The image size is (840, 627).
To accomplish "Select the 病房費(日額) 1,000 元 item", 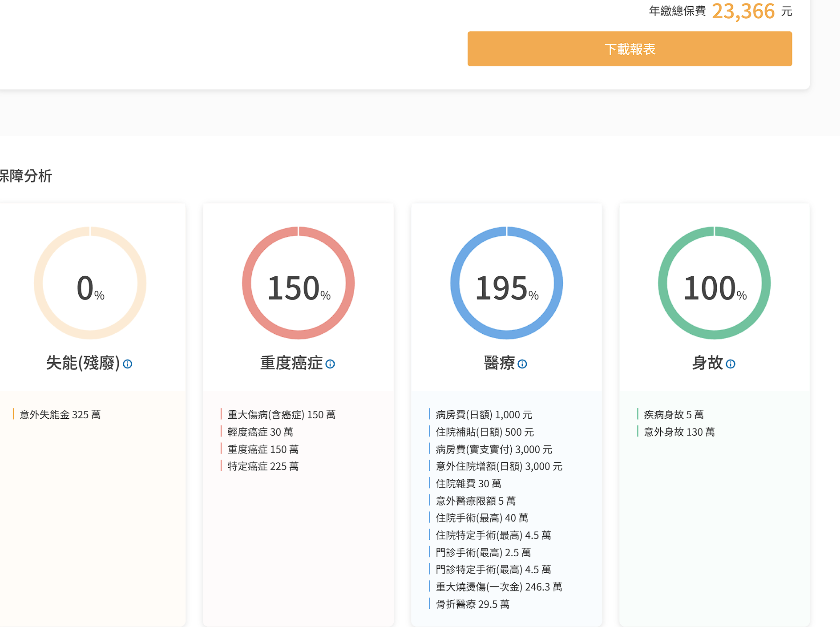I will tap(484, 415).
